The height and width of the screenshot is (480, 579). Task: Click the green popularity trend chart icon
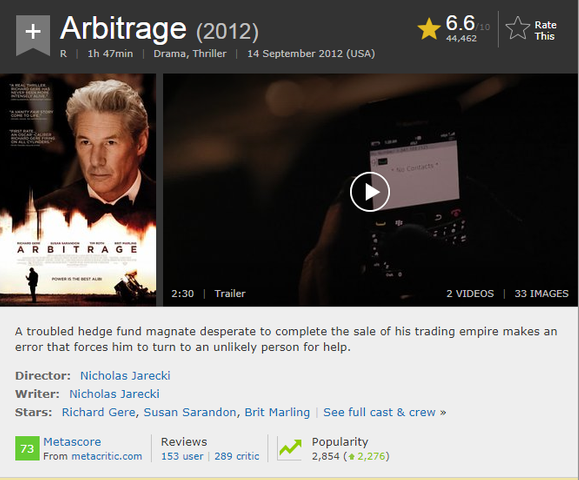point(290,448)
